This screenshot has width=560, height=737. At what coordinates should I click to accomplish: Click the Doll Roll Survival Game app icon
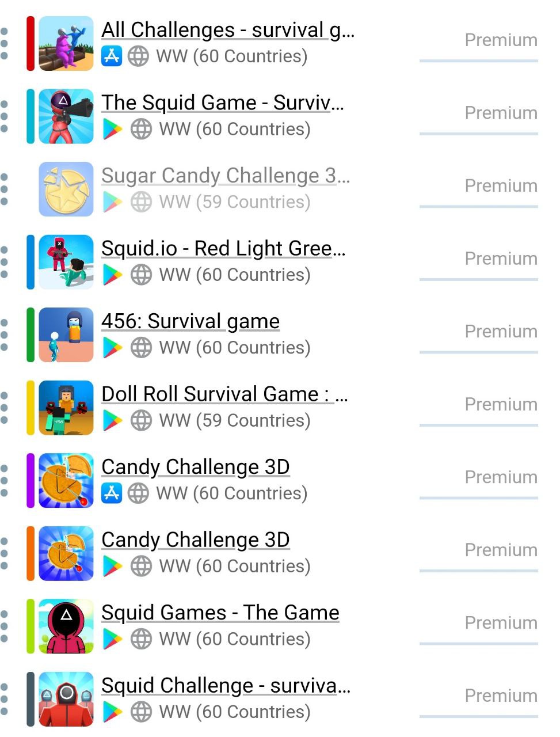coord(66,408)
